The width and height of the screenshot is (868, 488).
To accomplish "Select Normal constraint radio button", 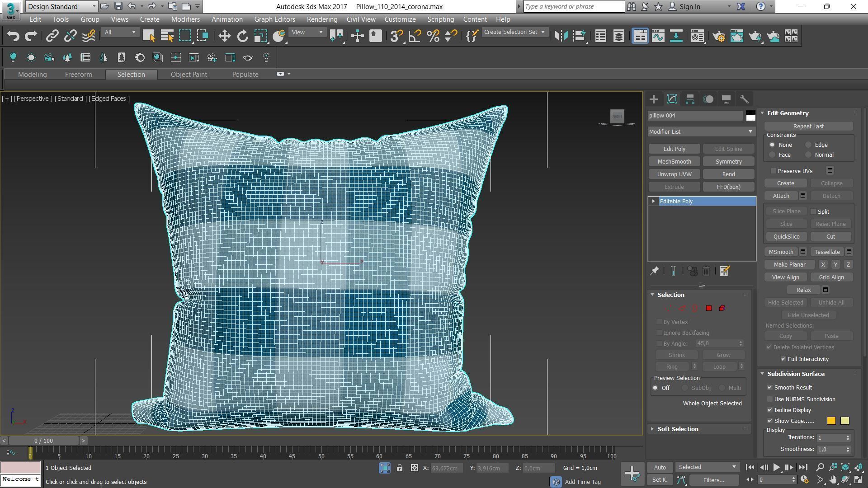I will (808, 155).
